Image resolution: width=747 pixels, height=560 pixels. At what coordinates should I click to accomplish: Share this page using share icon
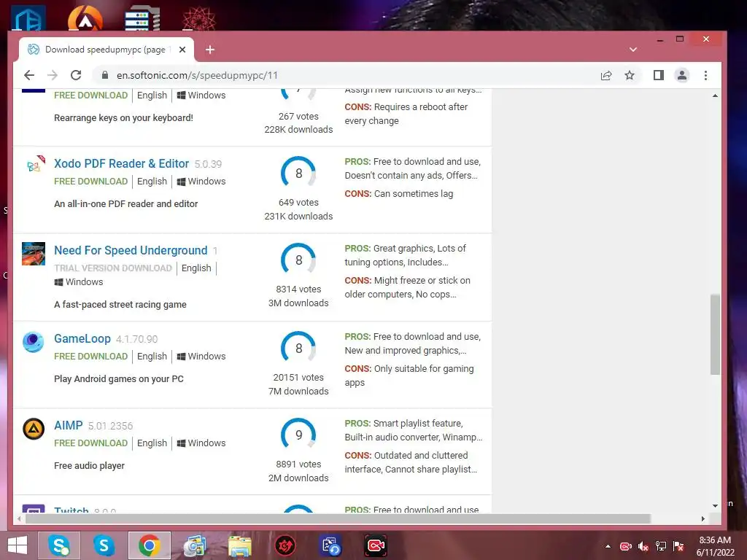(x=606, y=75)
